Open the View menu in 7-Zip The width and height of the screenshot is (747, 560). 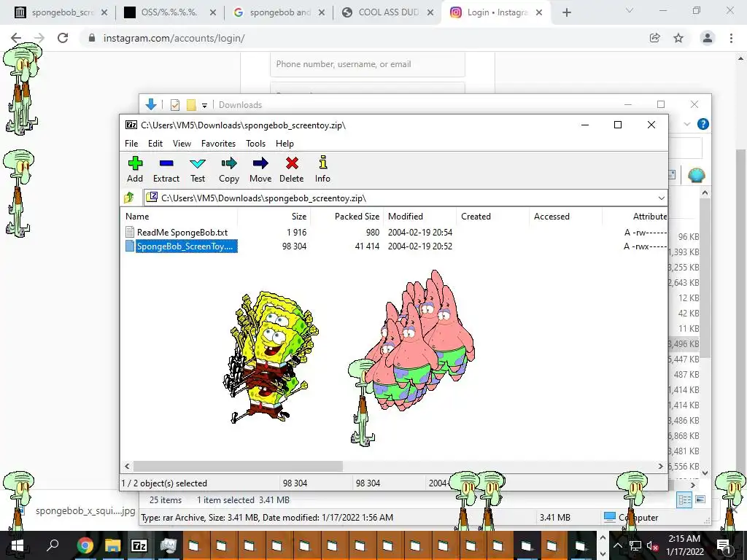(182, 144)
